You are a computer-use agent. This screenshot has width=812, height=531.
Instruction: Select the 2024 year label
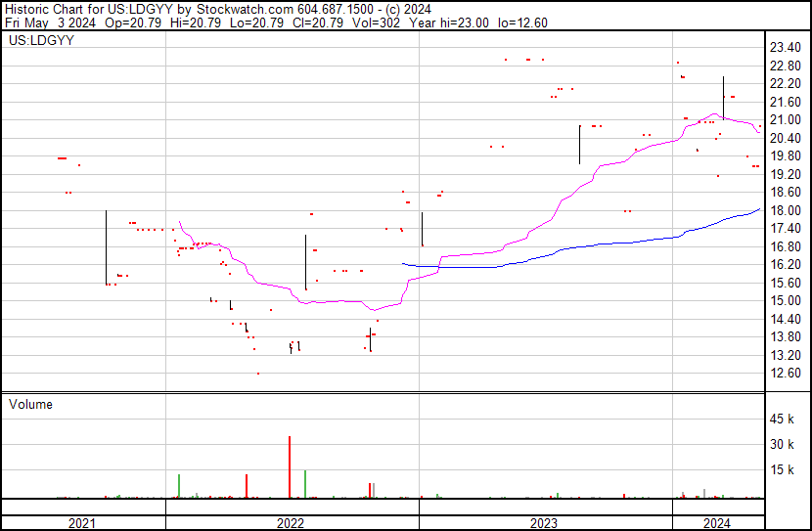pos(717,523)
